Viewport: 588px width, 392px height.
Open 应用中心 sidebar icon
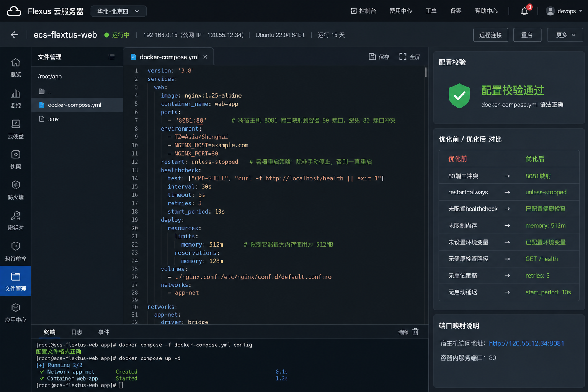(x=16, y=313)
